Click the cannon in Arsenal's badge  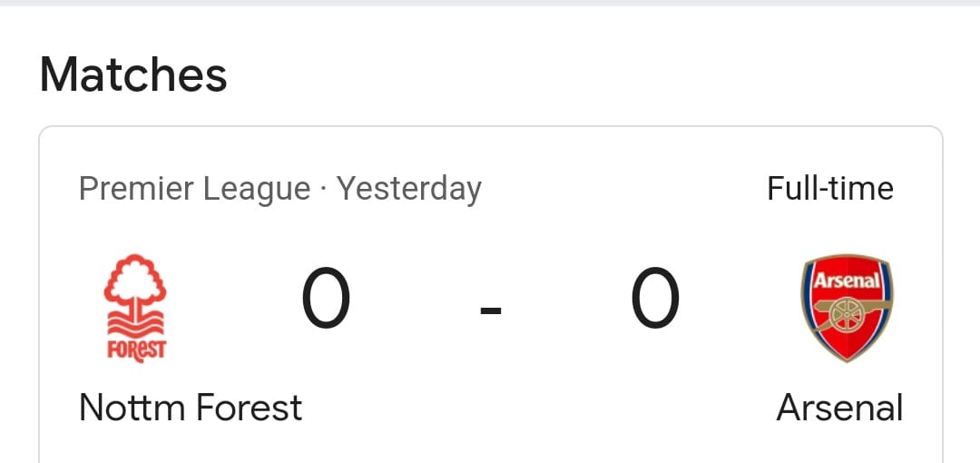[847, 311]
